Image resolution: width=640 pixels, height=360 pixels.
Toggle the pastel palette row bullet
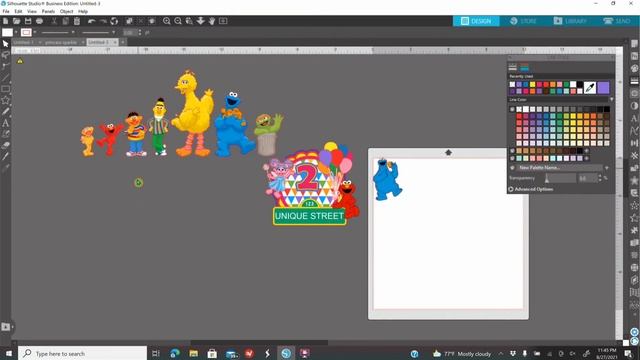512,158
